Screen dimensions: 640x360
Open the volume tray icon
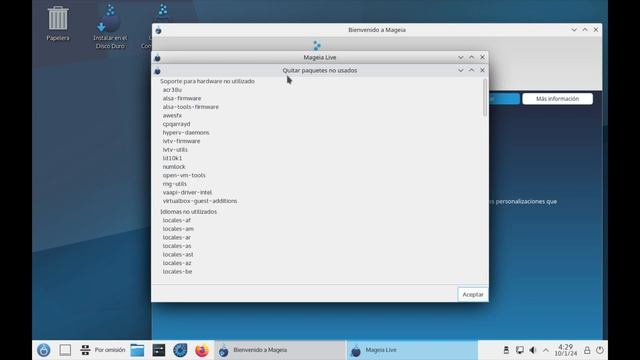533,350
